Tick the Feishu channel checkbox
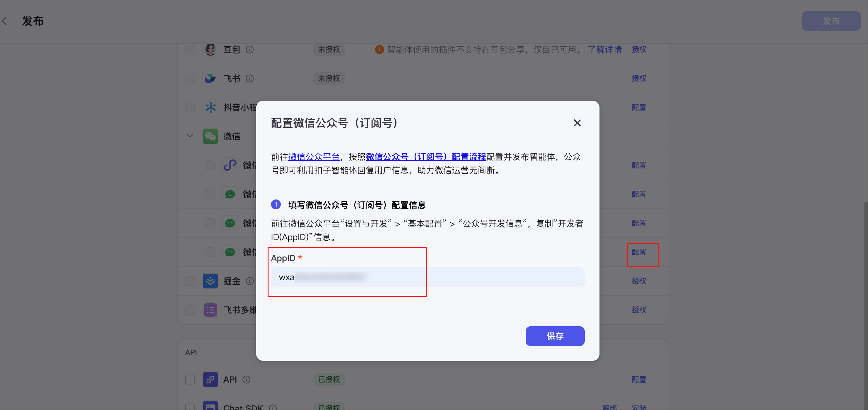The height and width of the screenshot is (410, 868). (190, 78)
